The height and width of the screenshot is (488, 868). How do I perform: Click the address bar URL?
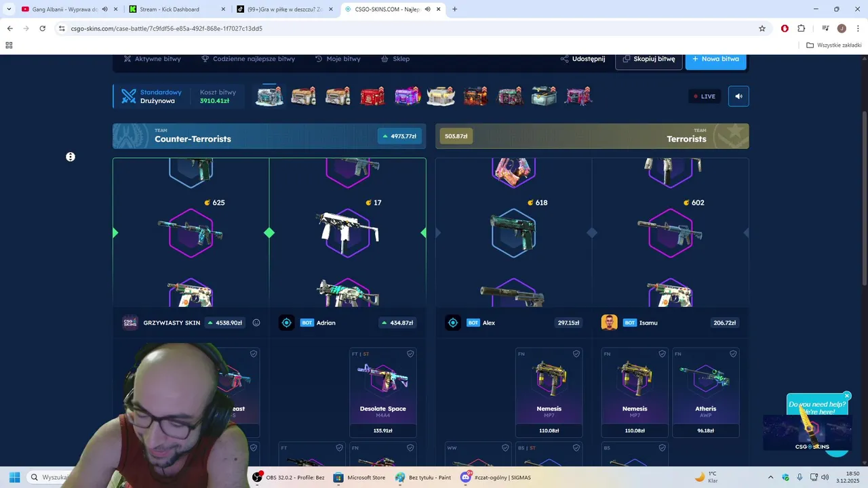(x=166, y=28)
